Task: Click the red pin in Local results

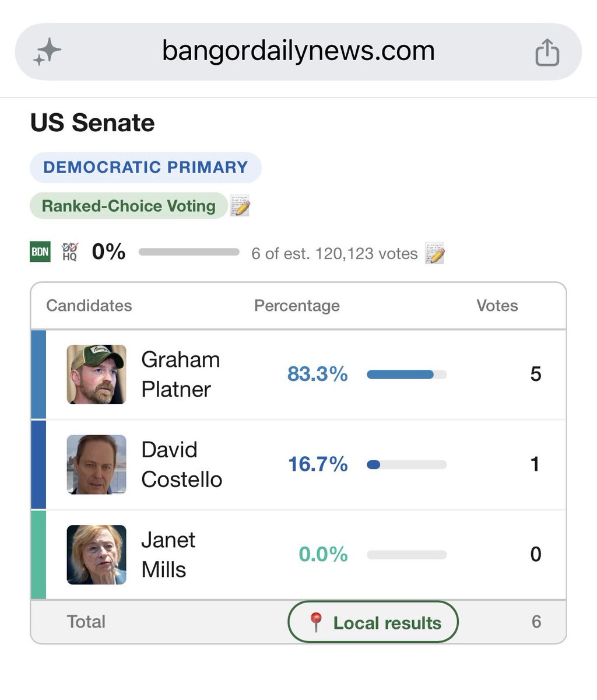Action: tap(315, 622)
